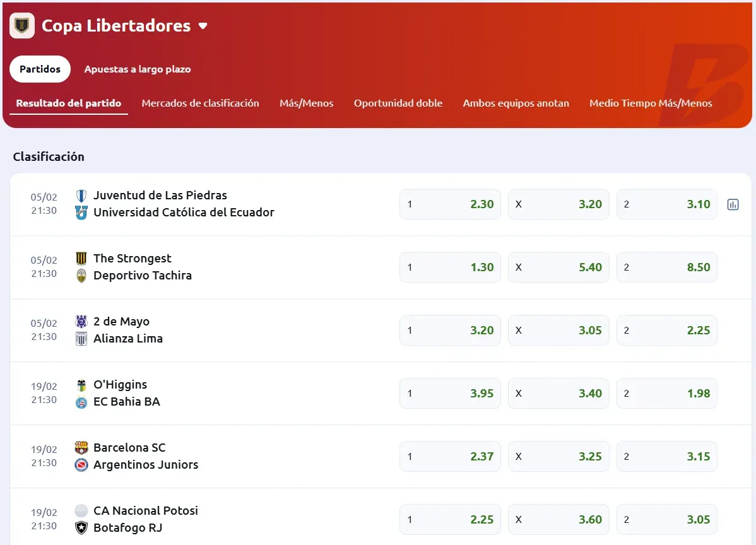This screenshot has height=545, width=756.
Task: Select the Partidos pill tab
Action: 40,69
